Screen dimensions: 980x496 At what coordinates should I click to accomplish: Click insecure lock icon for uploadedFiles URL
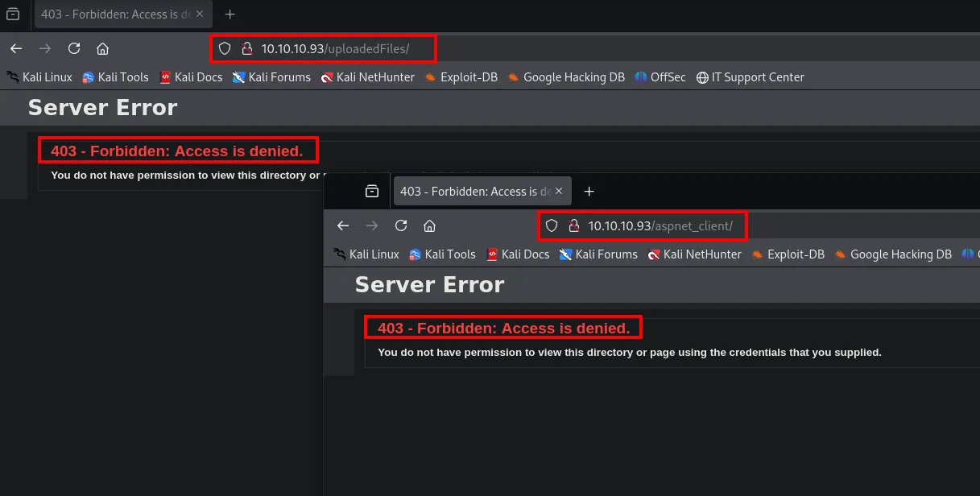coord(247,48)
